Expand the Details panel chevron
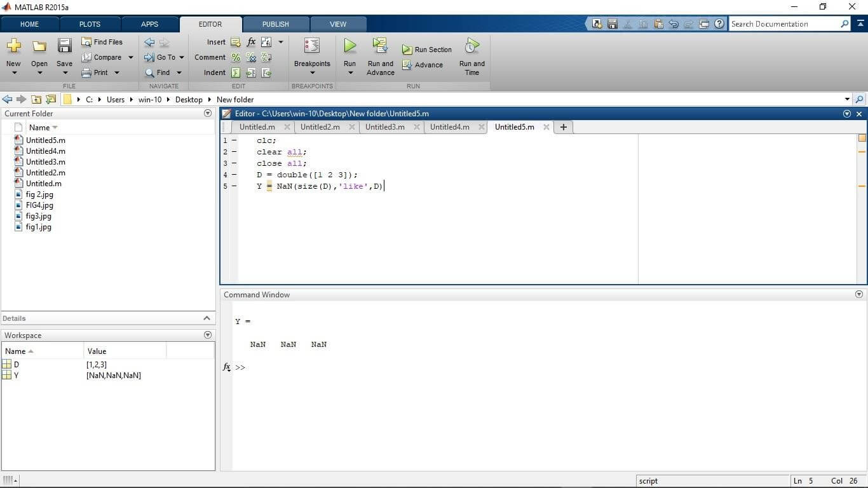The image size is (868, 488). 207,318
